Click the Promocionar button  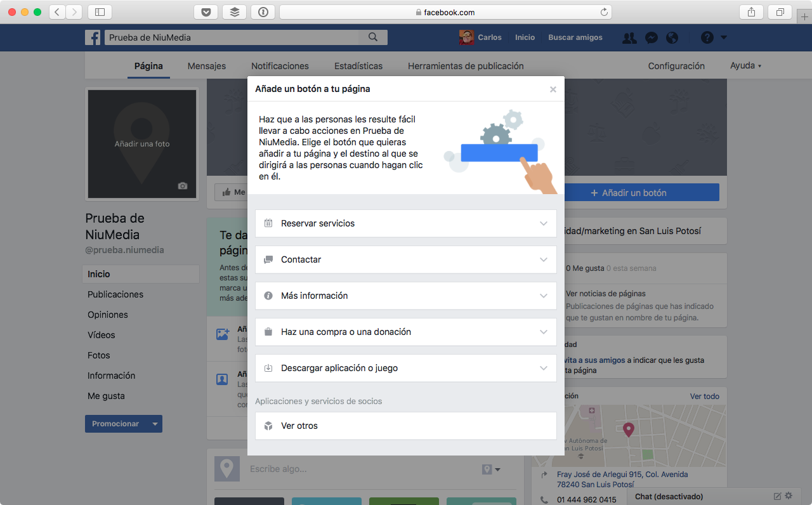[115, 424]
